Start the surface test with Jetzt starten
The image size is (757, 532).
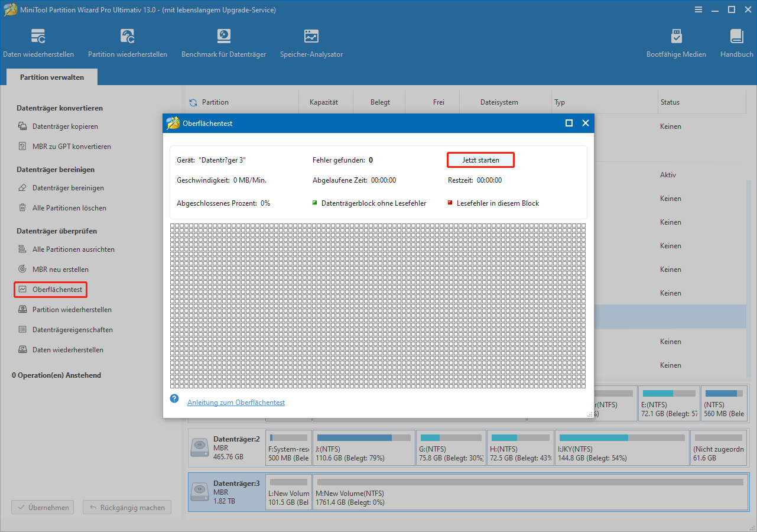[x=480, y=160]
